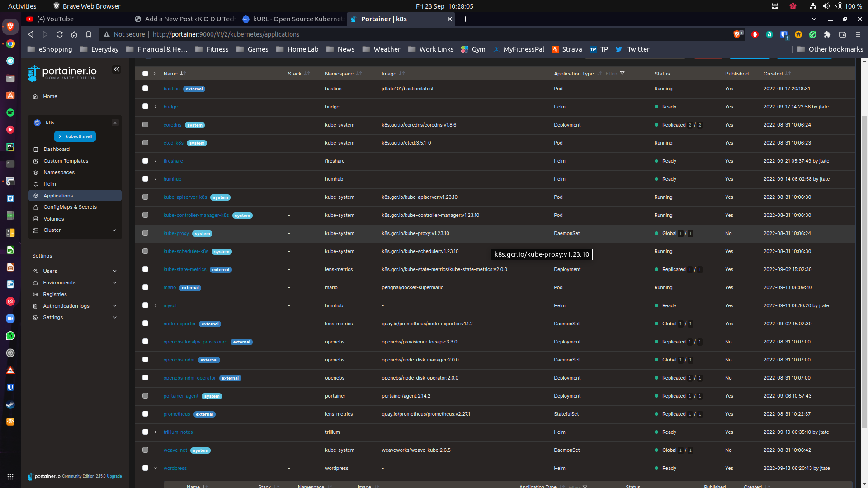Expand the Users settings submenu
Viewport: 868px width, 488px height.
coord(115,272)
